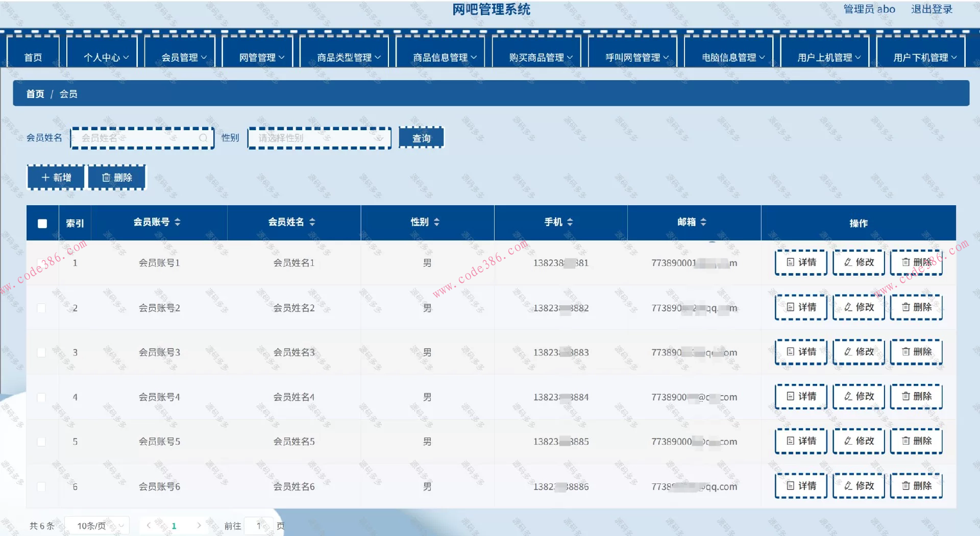
Task: Click 删除 for 会员账号2
Action: point(916,307)
